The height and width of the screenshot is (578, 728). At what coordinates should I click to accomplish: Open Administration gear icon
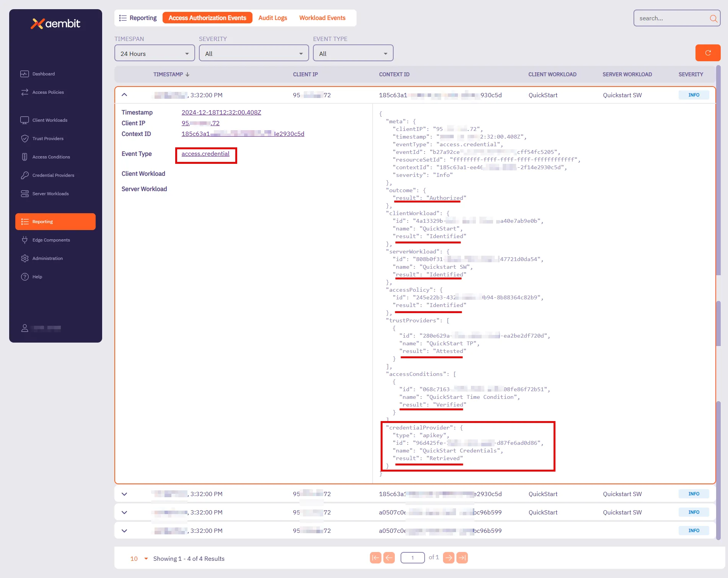point(24,258)
